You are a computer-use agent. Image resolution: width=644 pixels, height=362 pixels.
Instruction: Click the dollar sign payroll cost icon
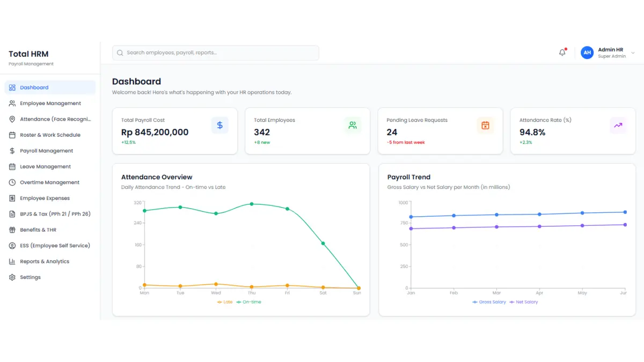(219, 125)
